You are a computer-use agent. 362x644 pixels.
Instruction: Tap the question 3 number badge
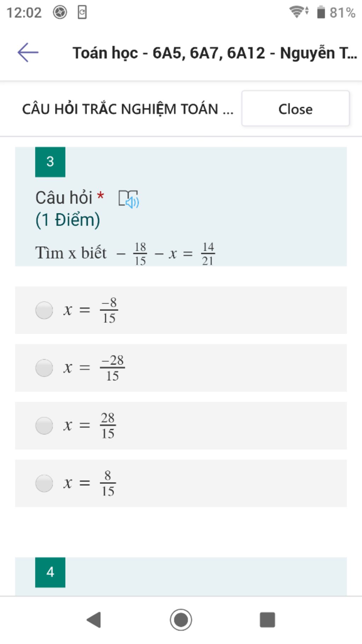click(x=50, y=162)
